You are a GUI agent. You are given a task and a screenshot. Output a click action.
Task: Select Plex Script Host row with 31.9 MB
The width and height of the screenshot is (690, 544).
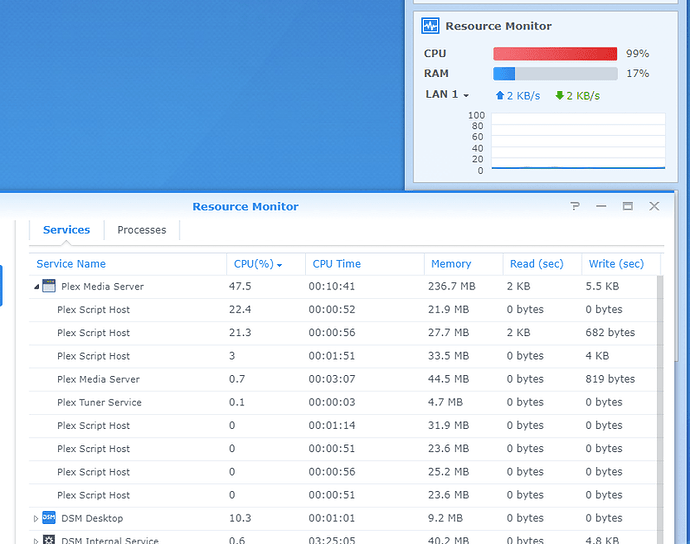pyautogui.click(x=343, y=425)
